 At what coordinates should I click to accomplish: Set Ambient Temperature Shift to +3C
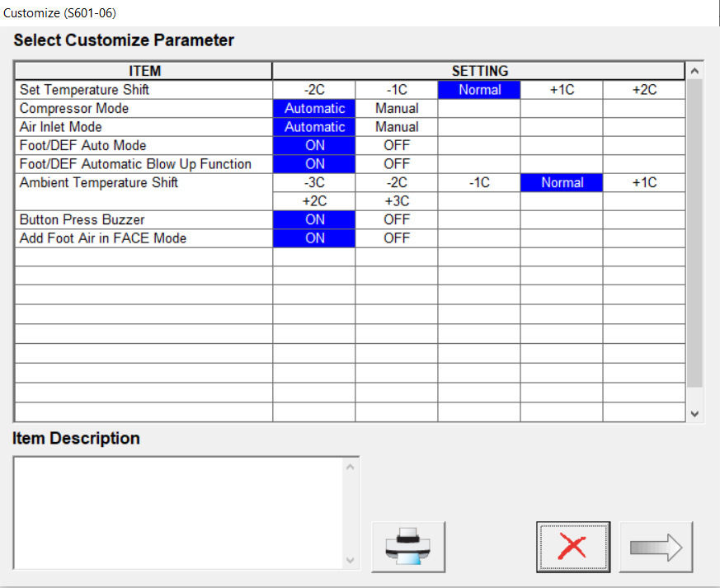[397, 201]
